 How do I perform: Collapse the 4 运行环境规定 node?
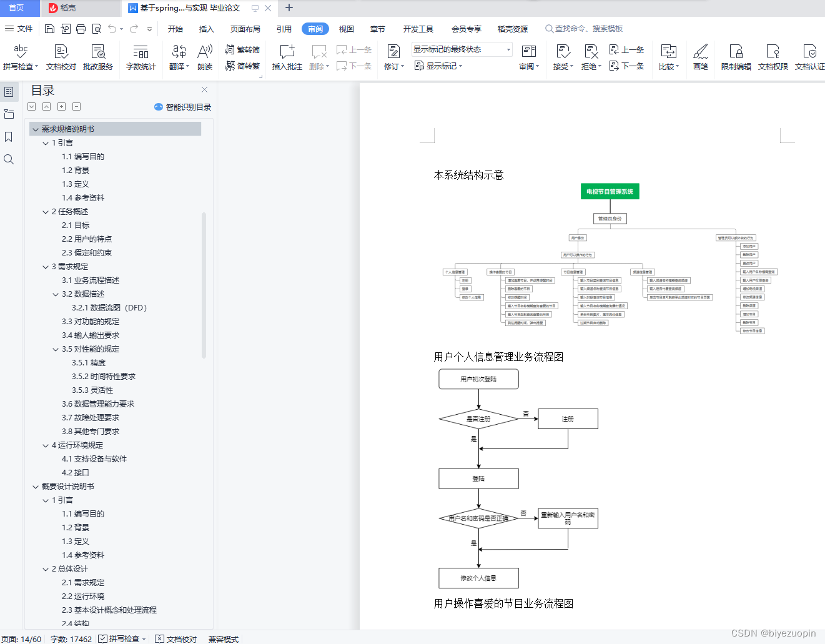[x=46, y=445]
